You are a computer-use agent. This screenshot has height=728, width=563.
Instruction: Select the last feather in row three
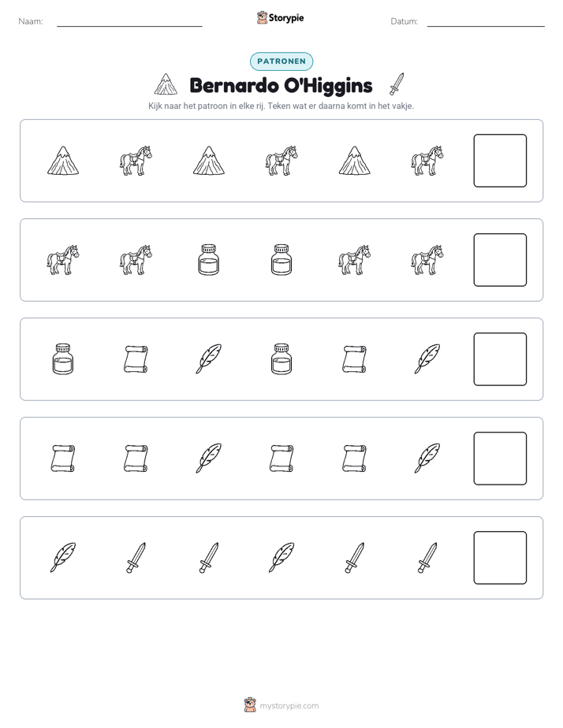tap(427, 359)
